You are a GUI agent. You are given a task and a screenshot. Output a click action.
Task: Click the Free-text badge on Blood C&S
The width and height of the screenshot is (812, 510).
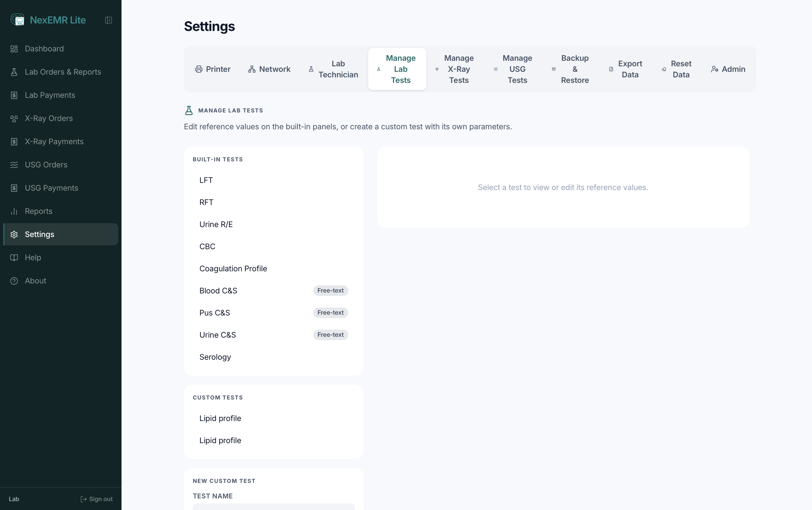(x=331, y=291)
